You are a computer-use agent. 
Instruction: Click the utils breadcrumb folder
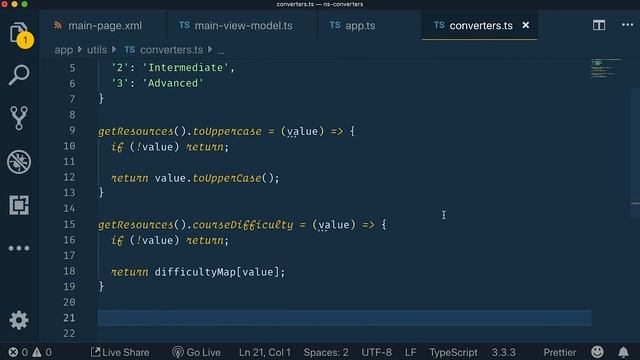pos(97,50)
